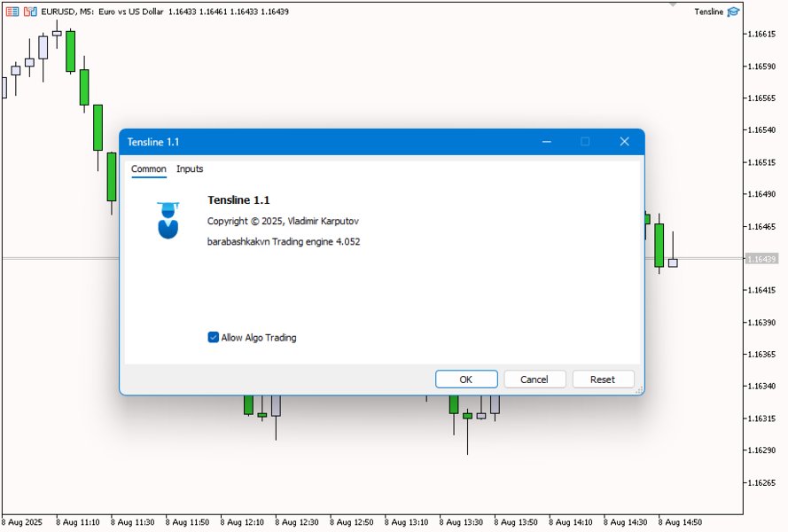Click the 8 Aug 2025 time label

(x=22, y=522)
